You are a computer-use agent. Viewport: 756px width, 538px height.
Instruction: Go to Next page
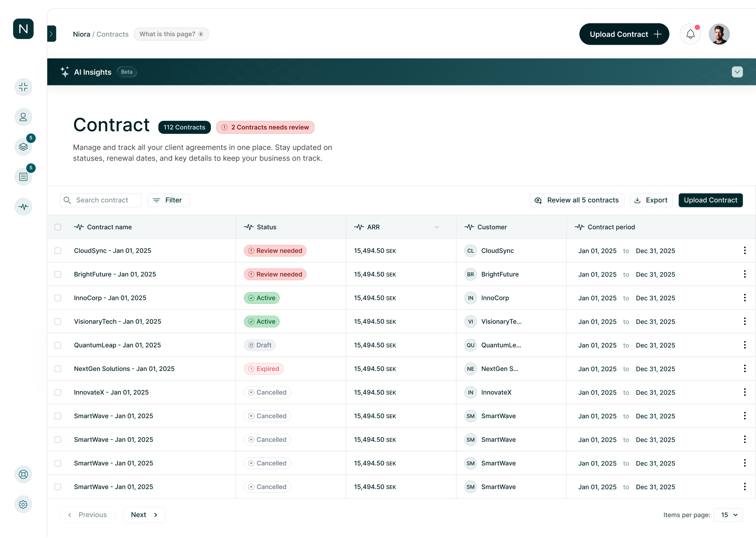click(144, 515)
